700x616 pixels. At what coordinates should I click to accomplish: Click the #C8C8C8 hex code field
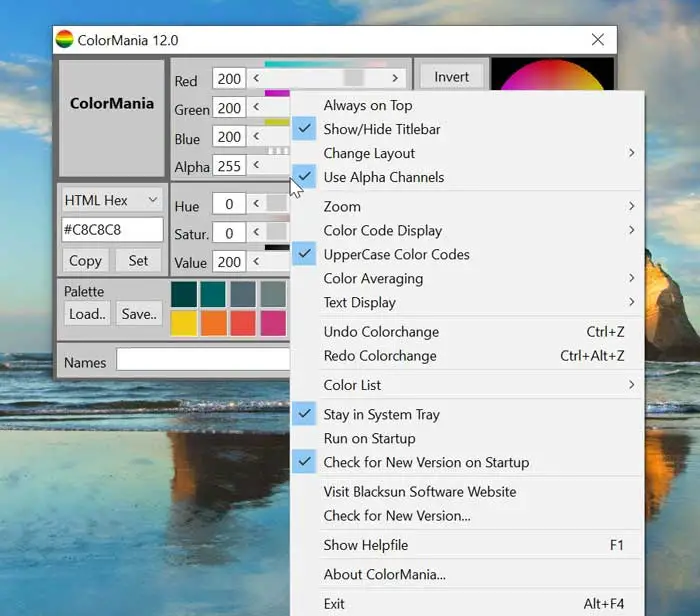[x=112, y=230]
